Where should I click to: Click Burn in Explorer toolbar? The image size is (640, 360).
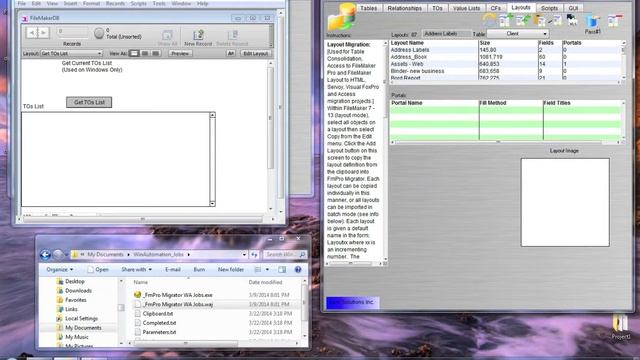(199, 269)
